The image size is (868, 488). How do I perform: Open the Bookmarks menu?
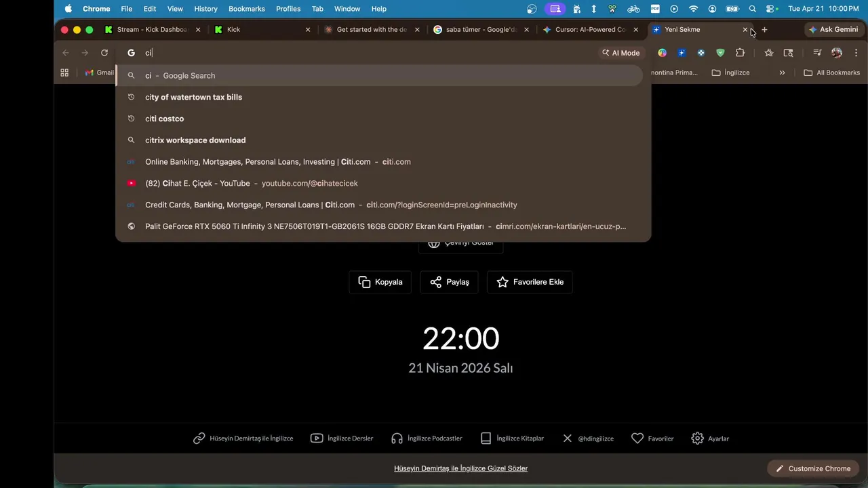(x=247, y=9)
